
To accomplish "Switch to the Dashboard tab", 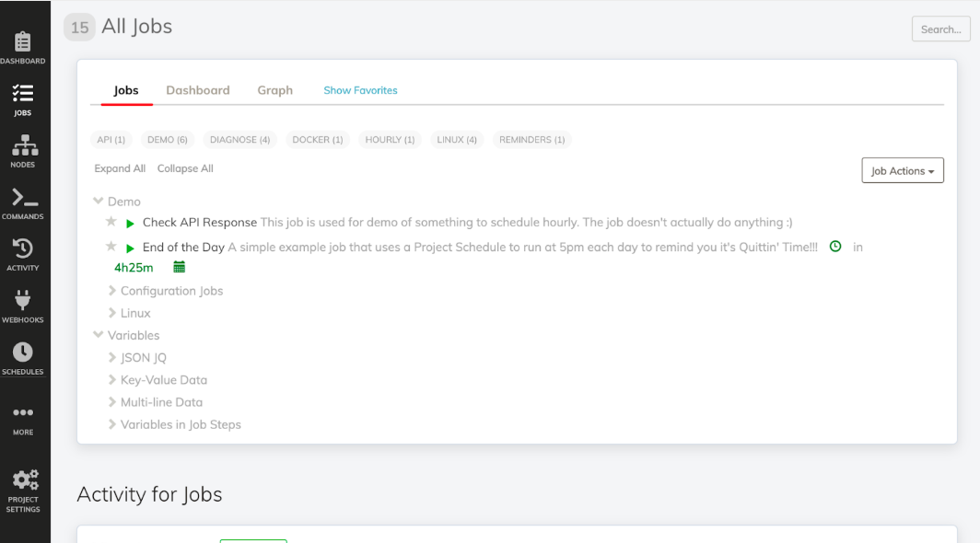I will (198, 90).
